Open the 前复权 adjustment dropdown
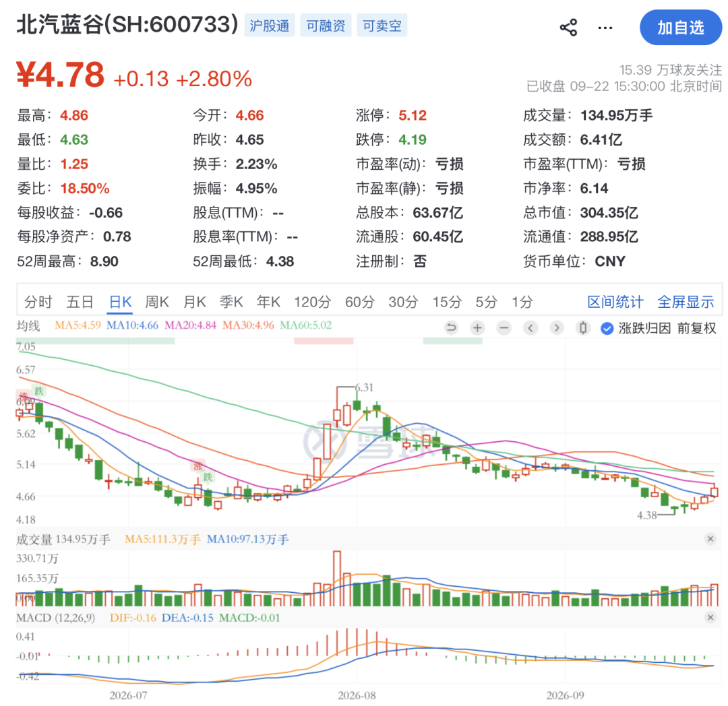This screenshot has height=706, width=728. 696,329
